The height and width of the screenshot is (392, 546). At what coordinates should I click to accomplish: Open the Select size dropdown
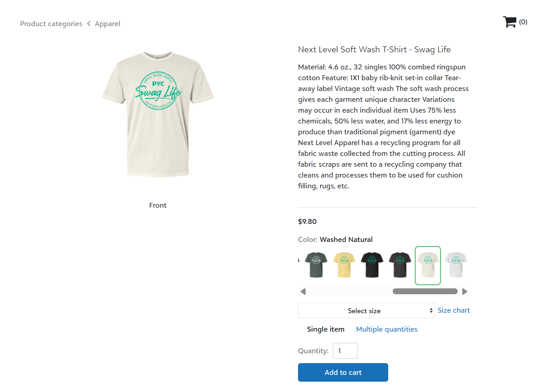[x=366, y=310]
